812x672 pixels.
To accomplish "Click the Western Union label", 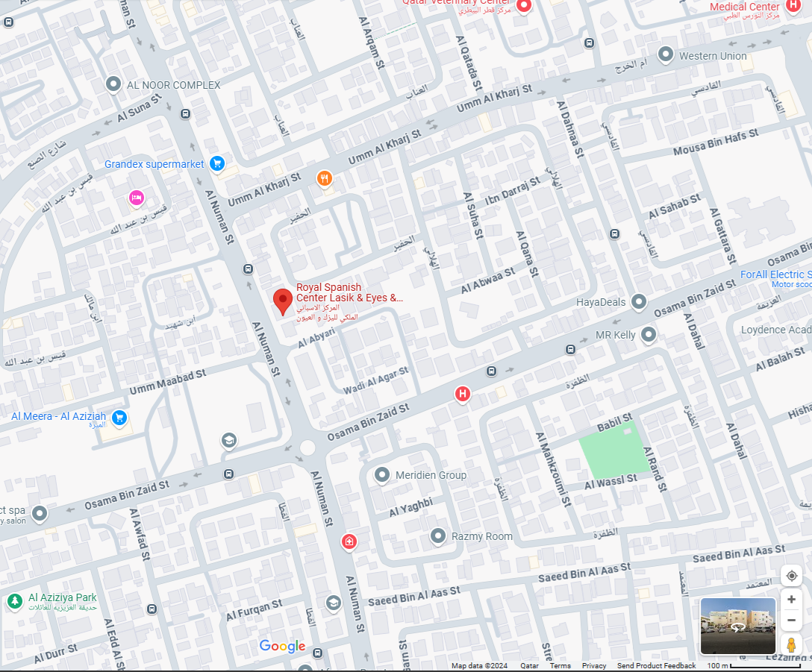I will pos(713,56).
